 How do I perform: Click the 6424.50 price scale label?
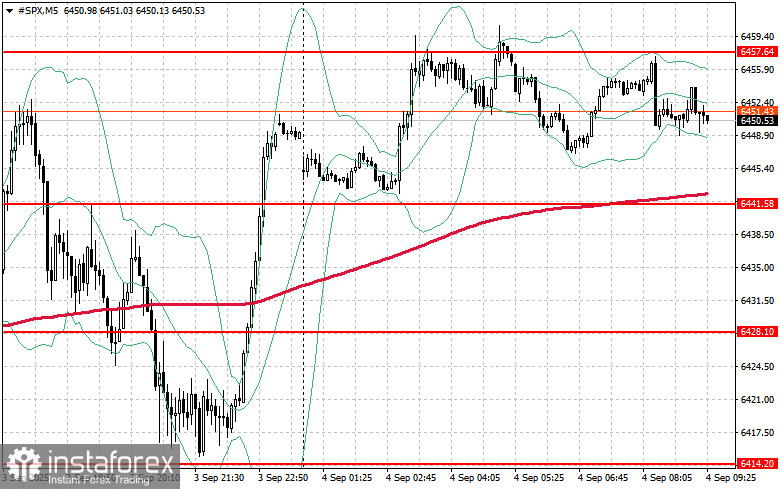click(758, 367)
